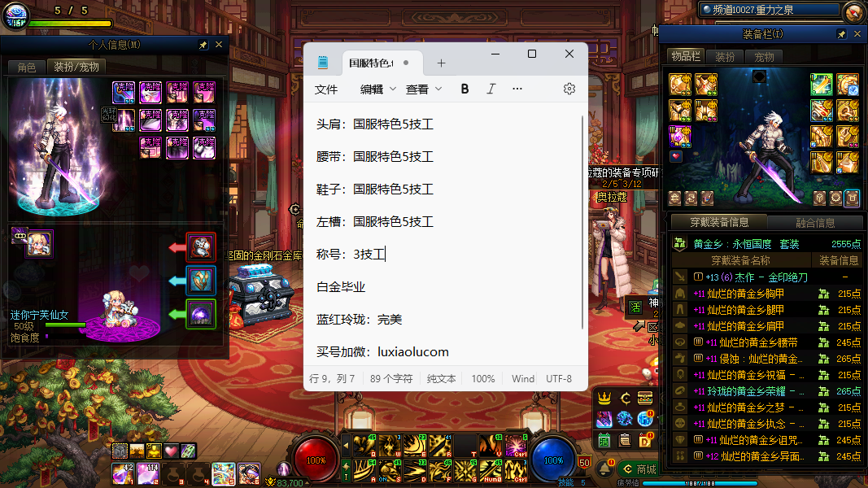Toggle Italic formatting in Notepad
The image size is (868, 488).
click(x=491, y=89)
